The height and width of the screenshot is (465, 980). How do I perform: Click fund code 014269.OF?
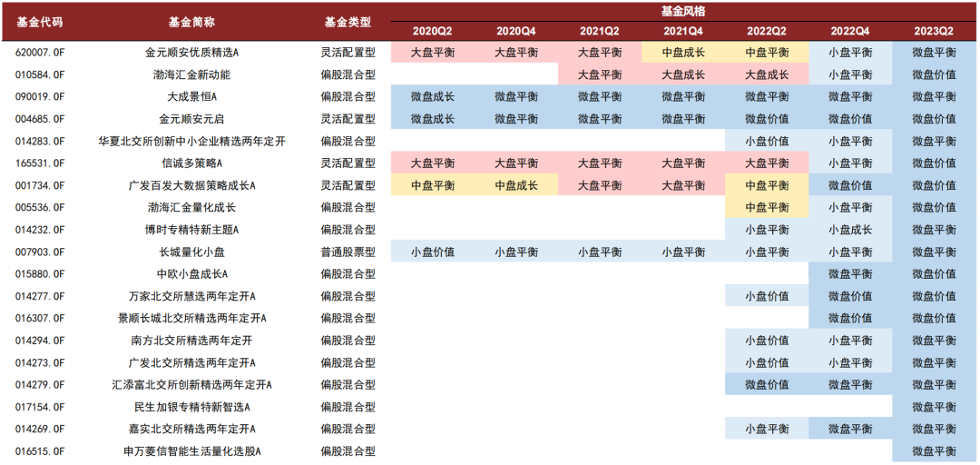pyautogui.click(x=40, y=430)
